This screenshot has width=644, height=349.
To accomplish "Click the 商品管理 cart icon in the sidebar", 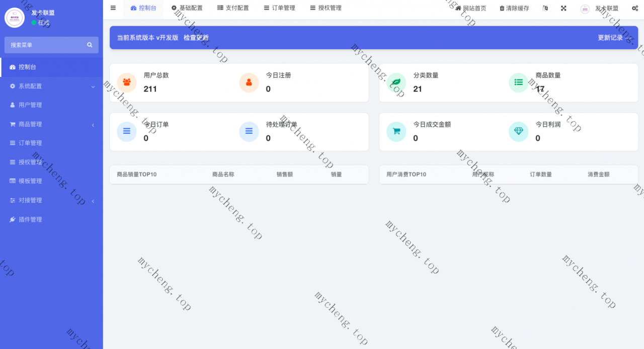I will click(x=13, y=124).
